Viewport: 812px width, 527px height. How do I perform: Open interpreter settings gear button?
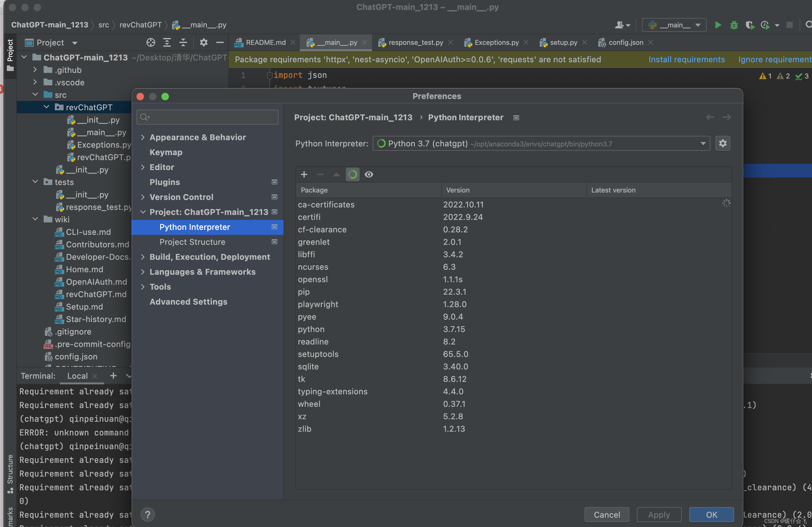[723, 143]
